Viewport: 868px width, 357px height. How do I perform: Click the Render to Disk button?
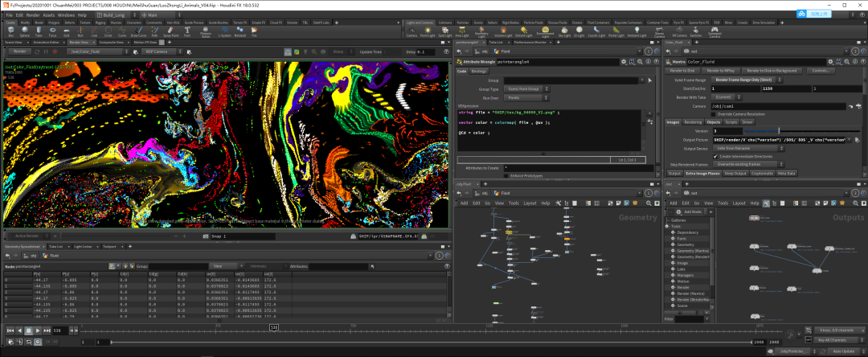[684, 71]
